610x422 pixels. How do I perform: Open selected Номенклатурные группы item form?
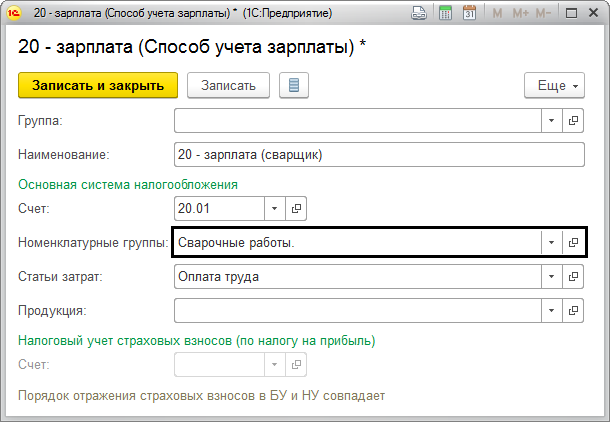click(x=574, y=242)
